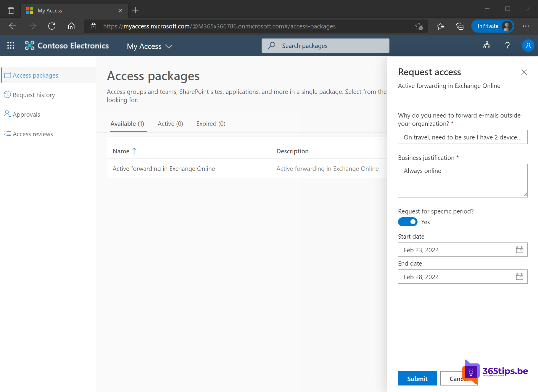The width and height of the screenshot is (538, 392).
Task: Switch to the Active packages tab
Action: [170, 124]
